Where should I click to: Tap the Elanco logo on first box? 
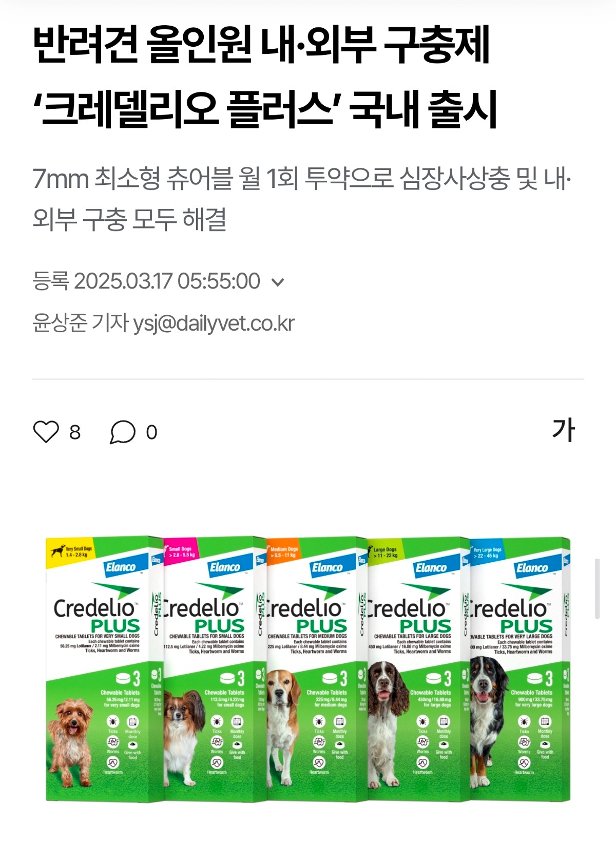pyautogui.click(x=121, y=567)
